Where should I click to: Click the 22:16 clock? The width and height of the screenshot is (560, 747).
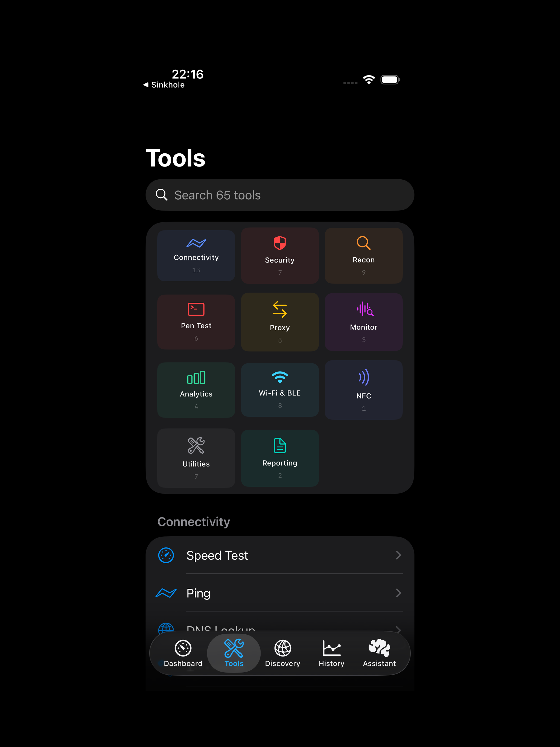coord(188,74)
